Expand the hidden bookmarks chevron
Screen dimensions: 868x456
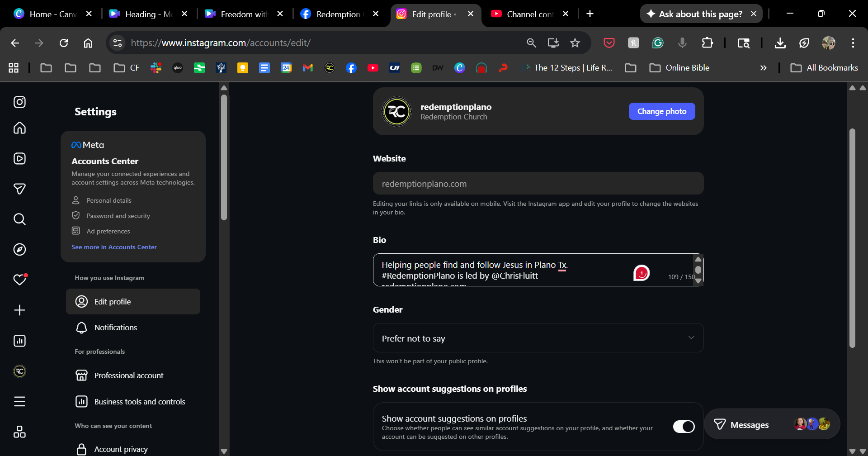tap(763, 68)
